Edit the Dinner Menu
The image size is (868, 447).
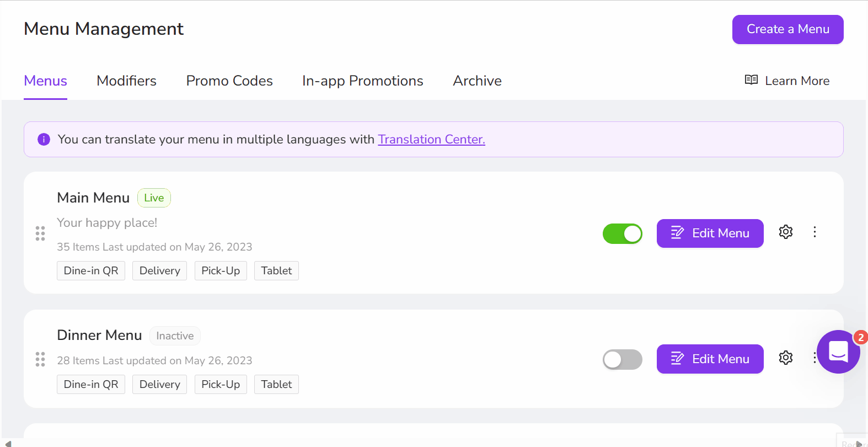(x=710, y=359)
